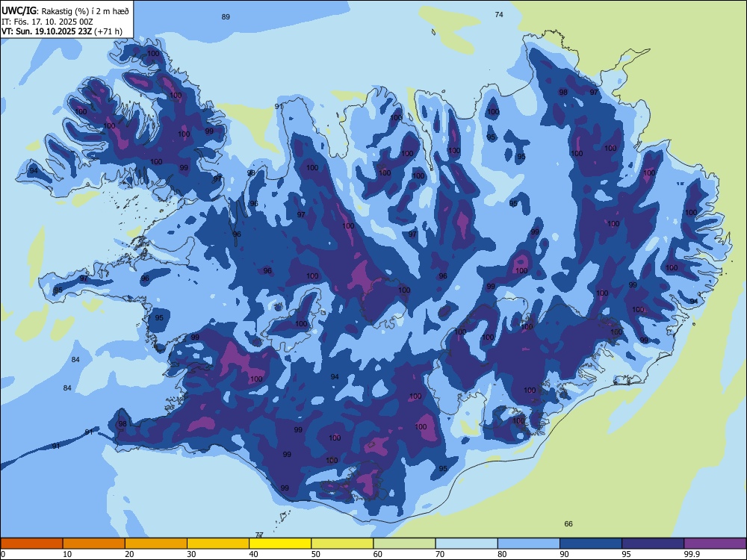Select the 20–30 amber legend swatch
Image resolution: width=747 pixels, height=560 pixels.
[x=156, y=544]
